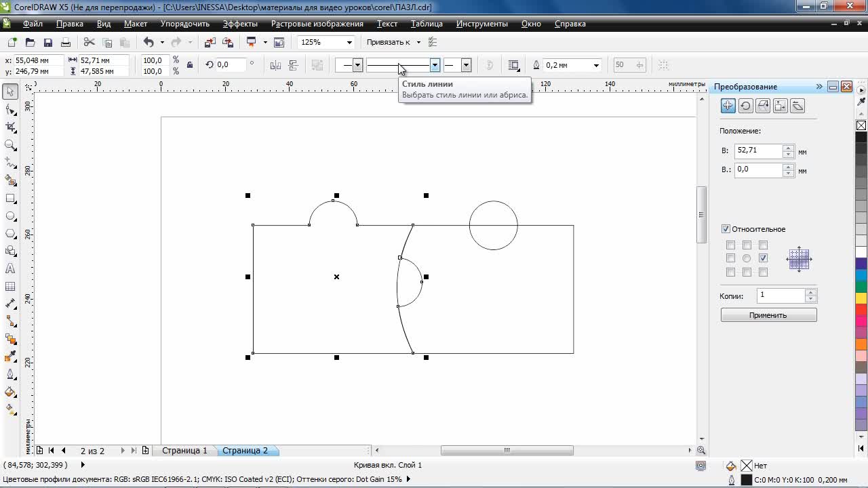Uncheck the Относительное checkbox
The height and width of the screenshot is (488, 868).
tap(726, 229)
